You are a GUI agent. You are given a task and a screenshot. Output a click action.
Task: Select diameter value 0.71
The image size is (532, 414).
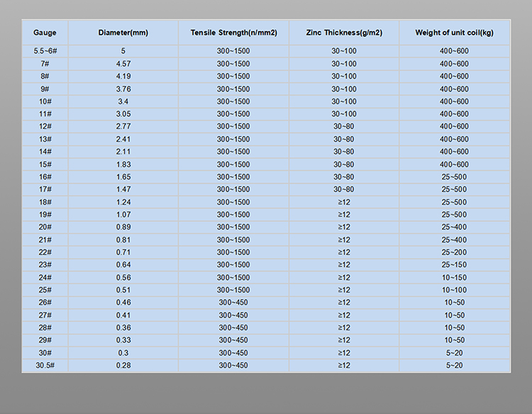123,252
